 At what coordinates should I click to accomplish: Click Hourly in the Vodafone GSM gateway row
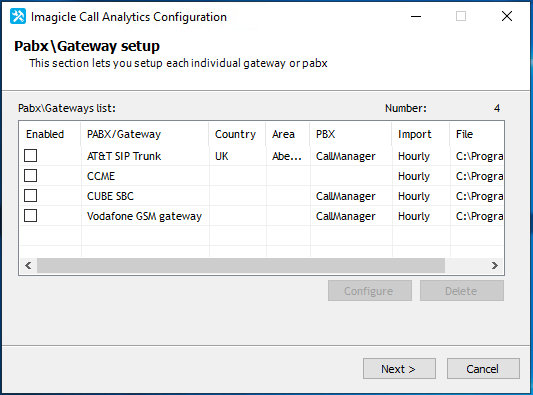(x=414, y=216)
